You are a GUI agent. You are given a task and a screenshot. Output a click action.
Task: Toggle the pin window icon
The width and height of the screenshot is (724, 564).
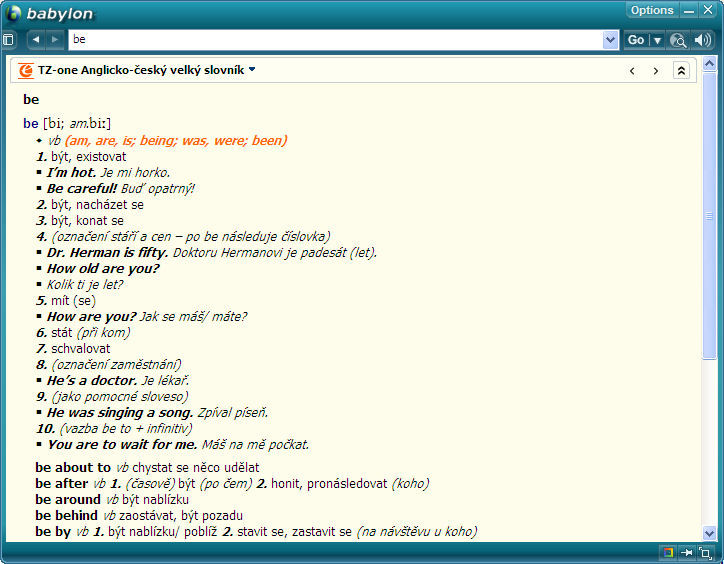click(687, 552)
